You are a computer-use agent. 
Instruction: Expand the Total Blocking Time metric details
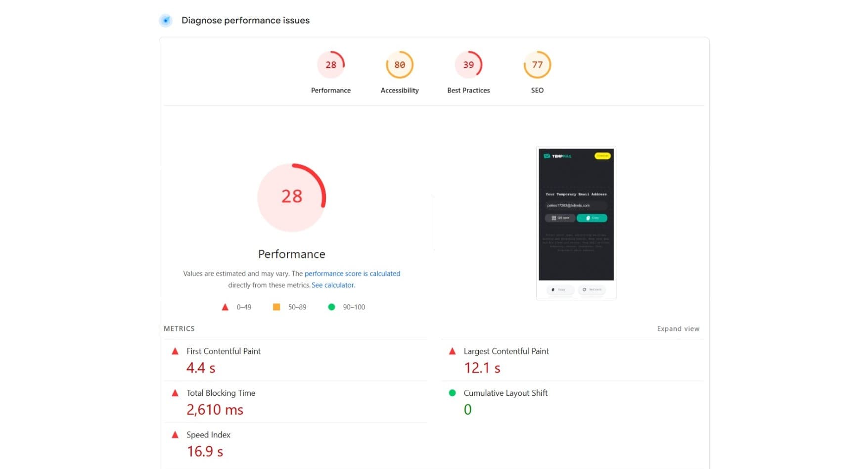pos(221,393)
